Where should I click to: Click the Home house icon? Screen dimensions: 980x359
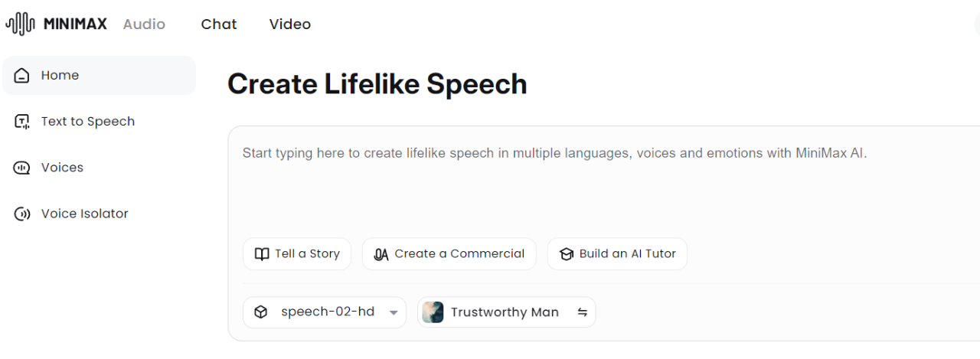(x=22, y=76)
